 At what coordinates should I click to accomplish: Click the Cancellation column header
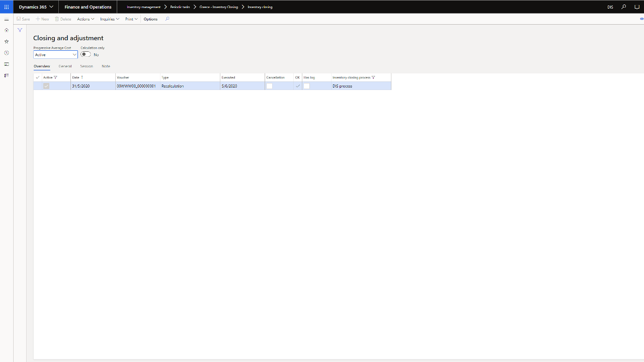279,77
